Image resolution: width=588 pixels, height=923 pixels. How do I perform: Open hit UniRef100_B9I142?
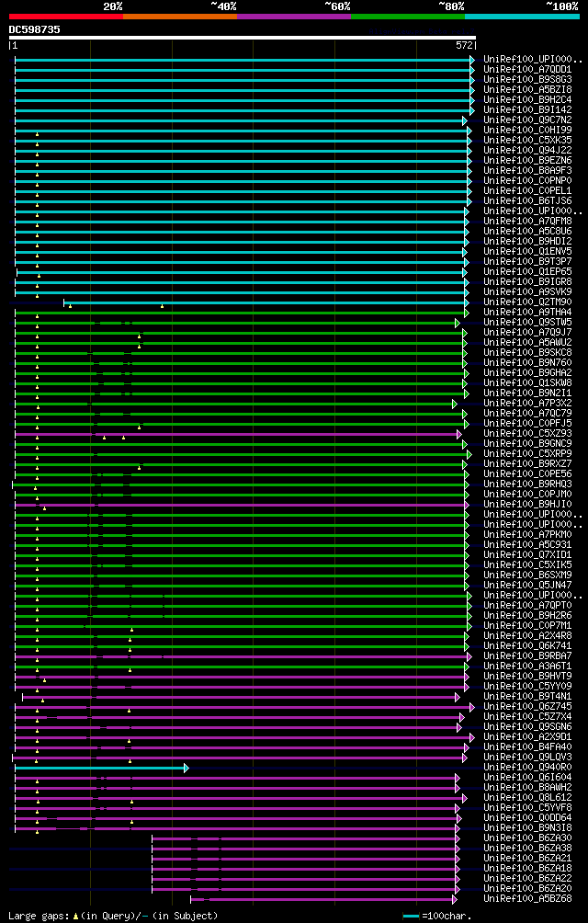point(527,109)
